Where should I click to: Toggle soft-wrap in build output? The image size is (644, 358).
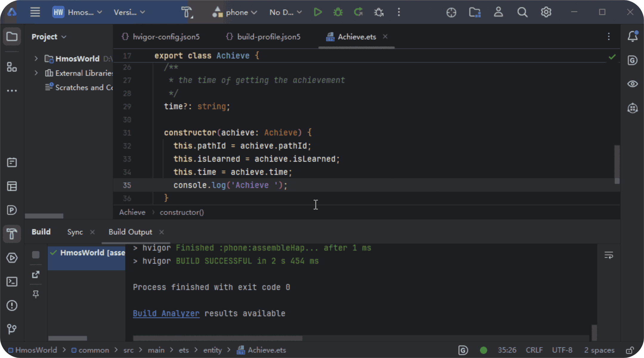point(609,255)
